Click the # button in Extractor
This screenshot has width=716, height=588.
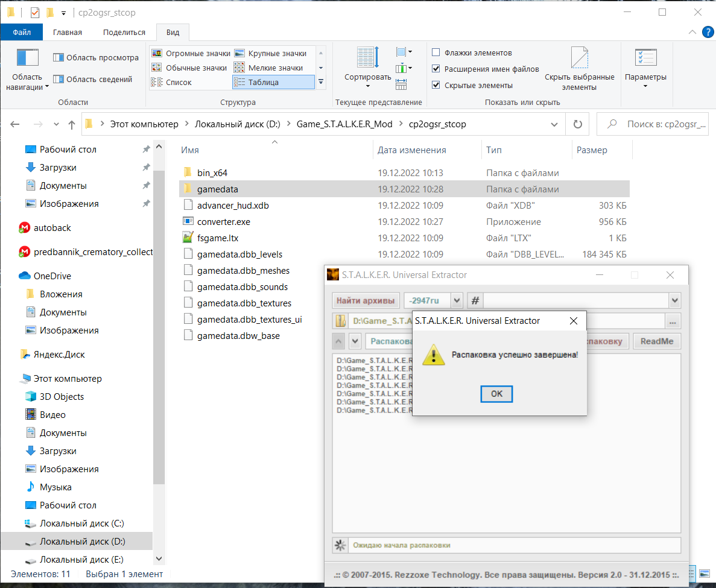tap(475, 300)
